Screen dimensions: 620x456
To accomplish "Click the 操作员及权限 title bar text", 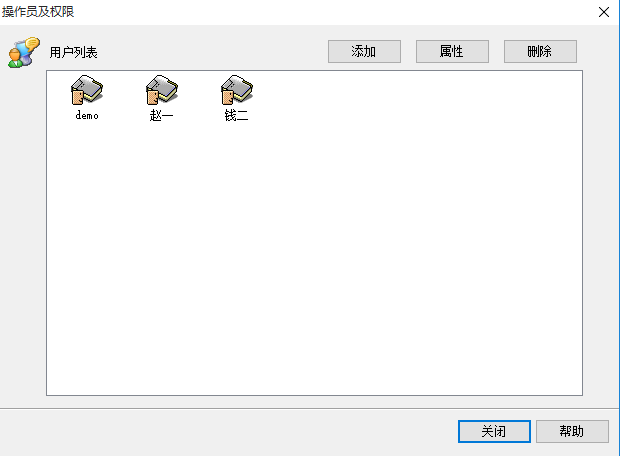I will coord(38,11).
